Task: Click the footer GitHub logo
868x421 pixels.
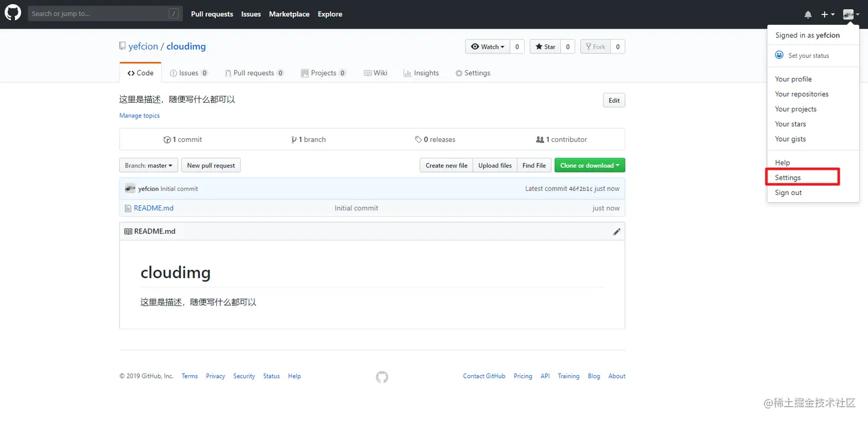Action: 382,377
